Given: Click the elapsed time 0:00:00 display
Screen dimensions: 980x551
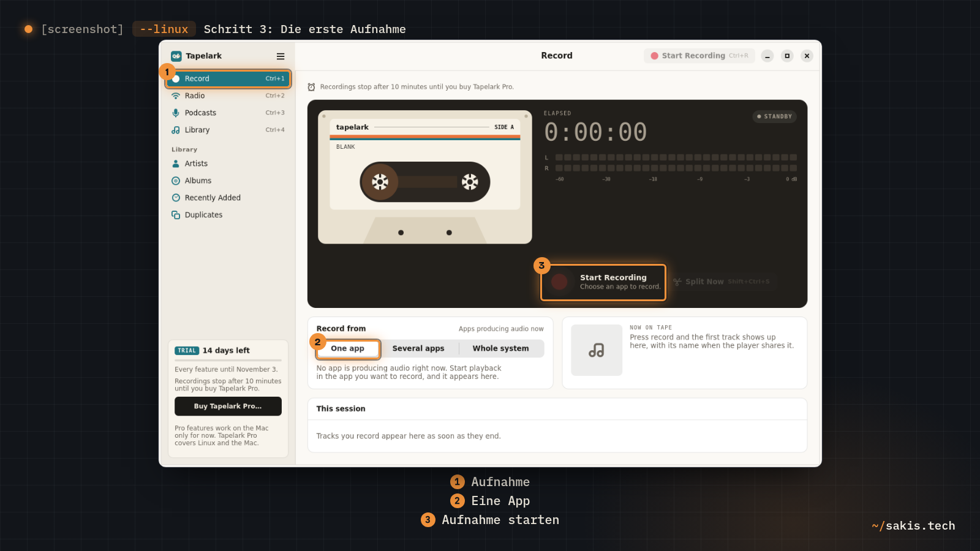Looking at the screenshot, I should (595, 132).
